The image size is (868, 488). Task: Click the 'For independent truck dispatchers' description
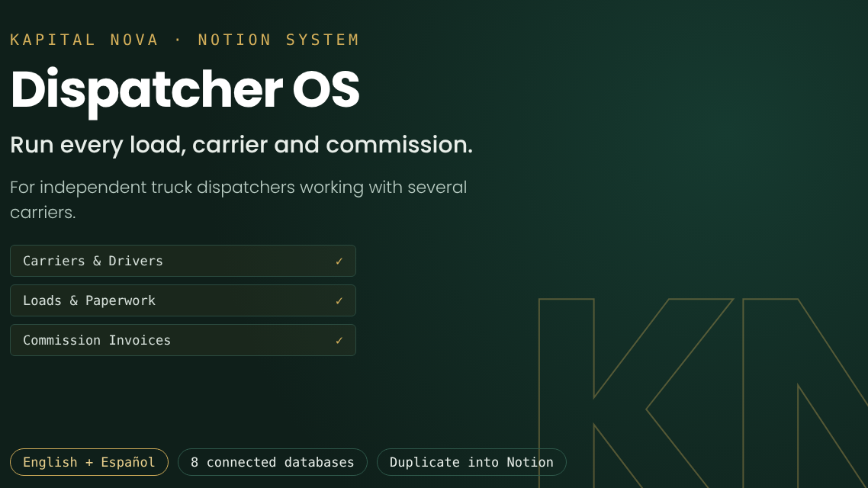click(239, 200)
